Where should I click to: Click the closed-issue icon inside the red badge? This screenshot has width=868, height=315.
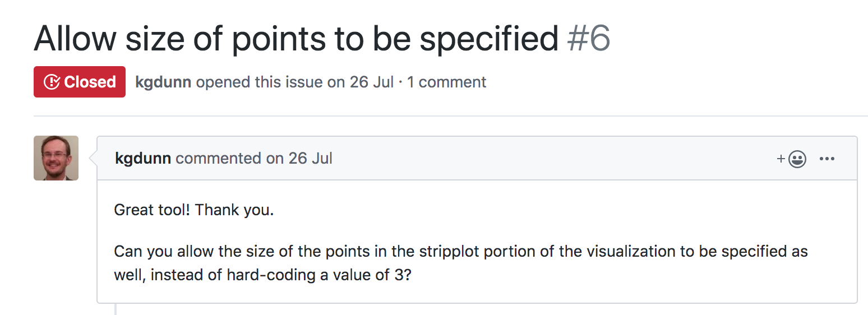tap(51, 82)
